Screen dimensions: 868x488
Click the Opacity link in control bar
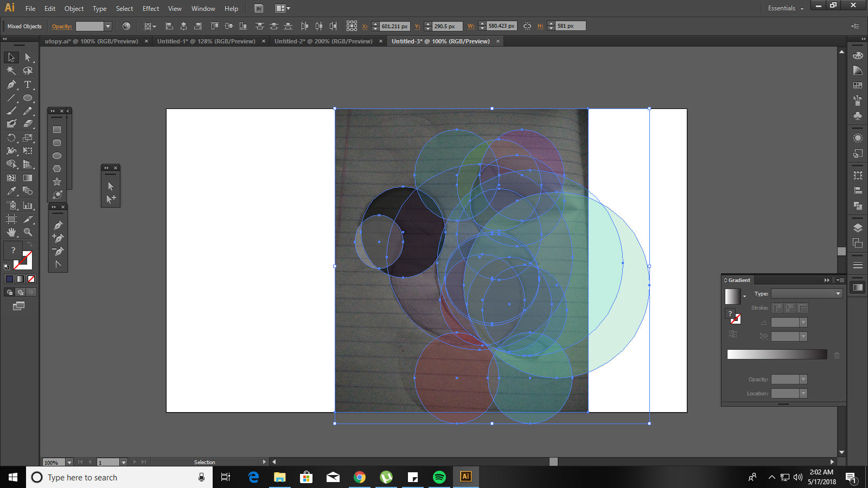click(x=62, y=26)
